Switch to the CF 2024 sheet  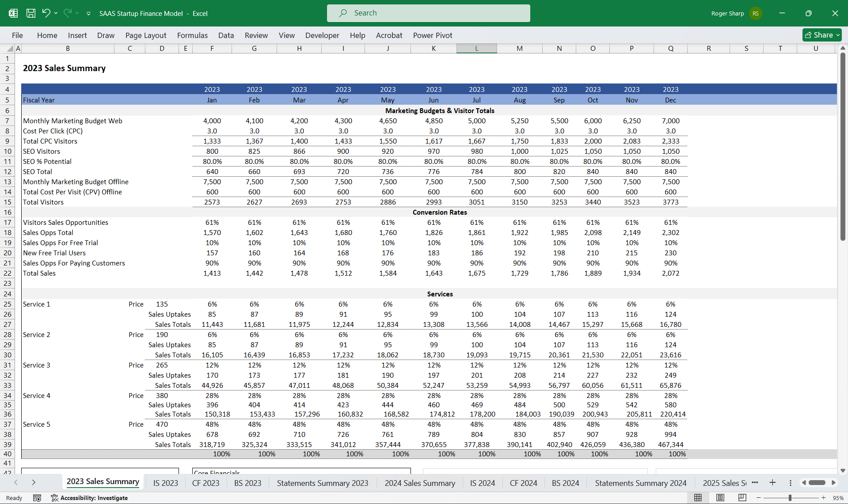point(524,483)
